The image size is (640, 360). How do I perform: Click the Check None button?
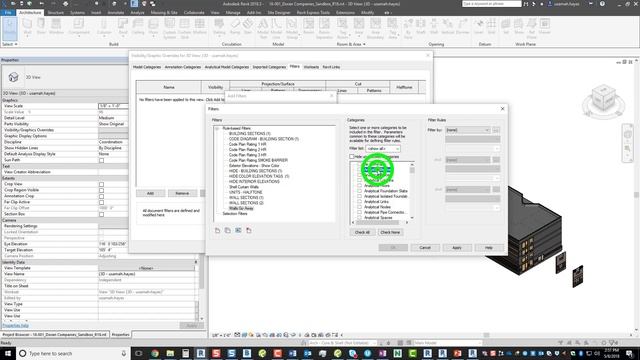(x=390, y=232)
